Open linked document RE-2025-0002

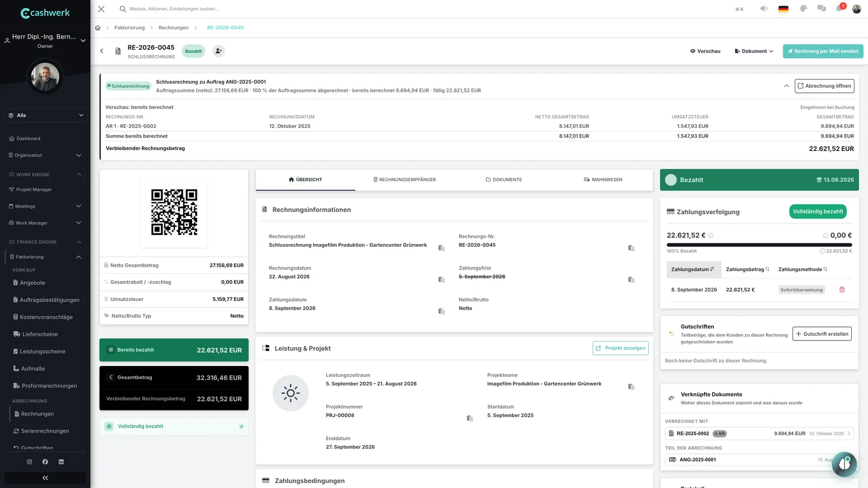759,434
